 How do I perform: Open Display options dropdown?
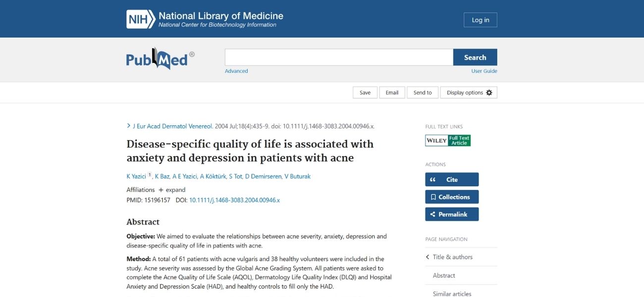[465, 92]
